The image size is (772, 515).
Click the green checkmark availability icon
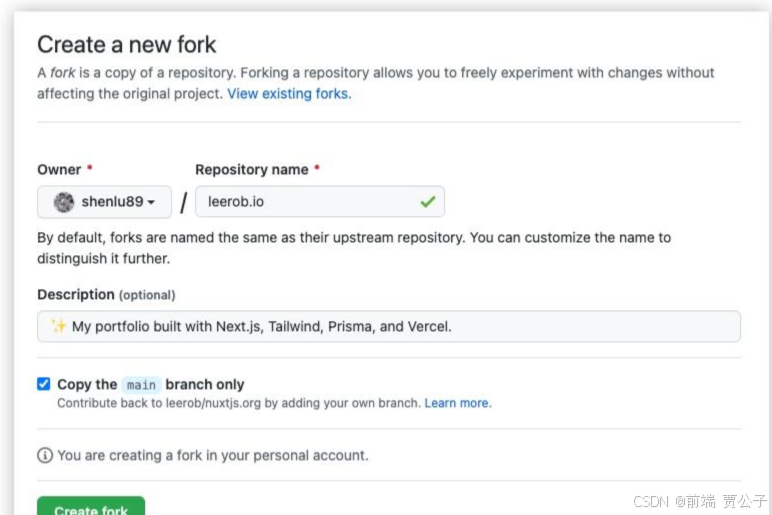[x=428, y=201]
